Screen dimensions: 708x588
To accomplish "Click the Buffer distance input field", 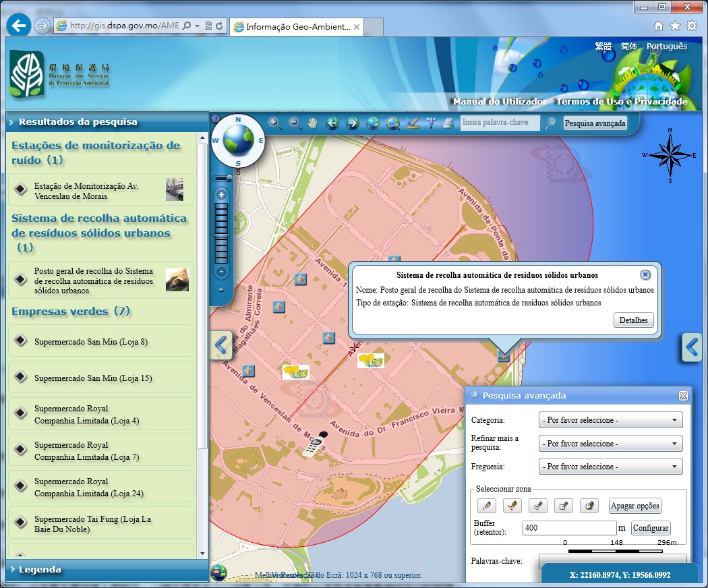I will tap(568, 528).
